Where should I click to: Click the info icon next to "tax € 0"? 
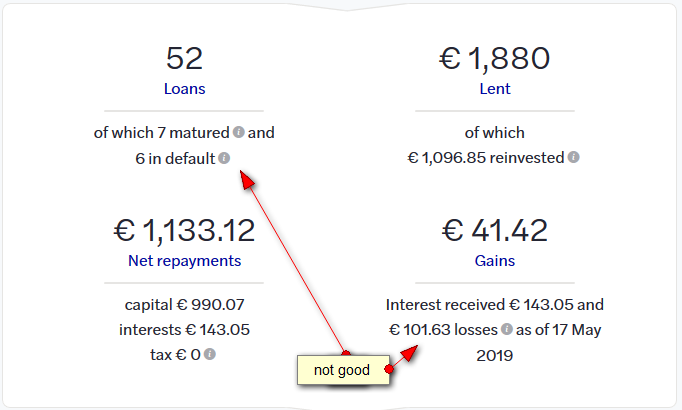(x=210, y=354)
